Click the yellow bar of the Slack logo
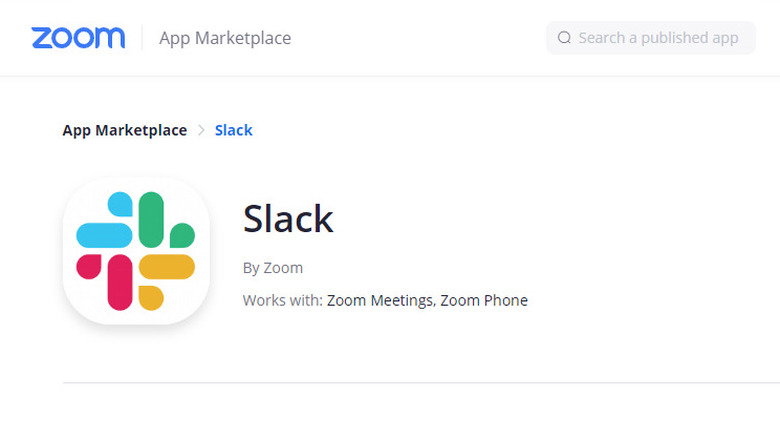The image size is (780, 438). (x=166, y=267)
